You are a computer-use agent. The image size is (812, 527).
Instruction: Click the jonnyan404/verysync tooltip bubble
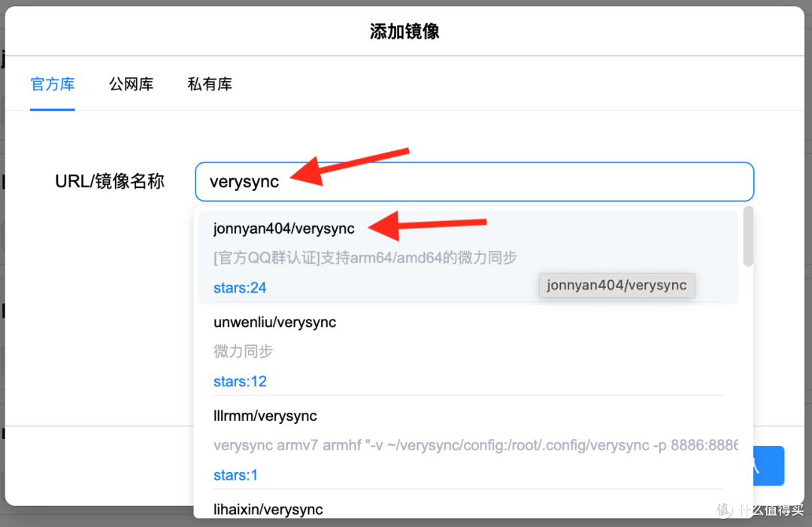click(617, 285)
